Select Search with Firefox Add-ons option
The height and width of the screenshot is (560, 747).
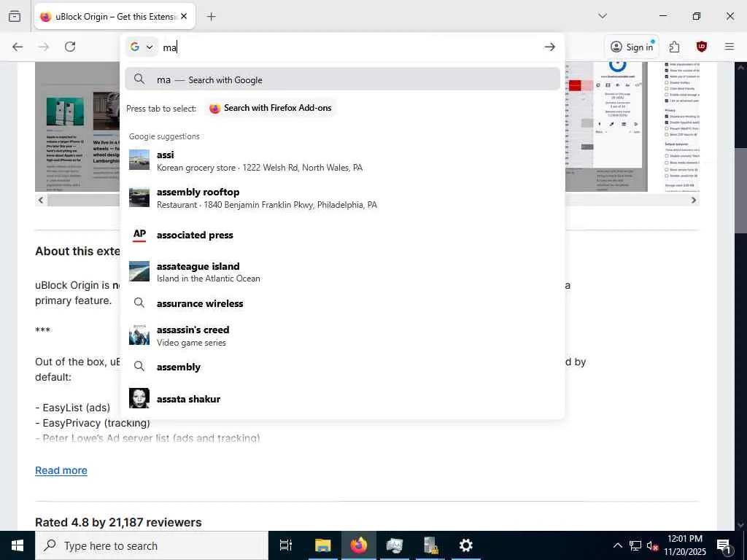point(271,108)
